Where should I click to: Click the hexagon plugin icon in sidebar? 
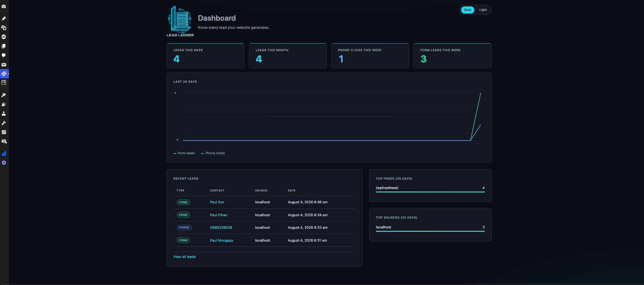tap(4, 37)
